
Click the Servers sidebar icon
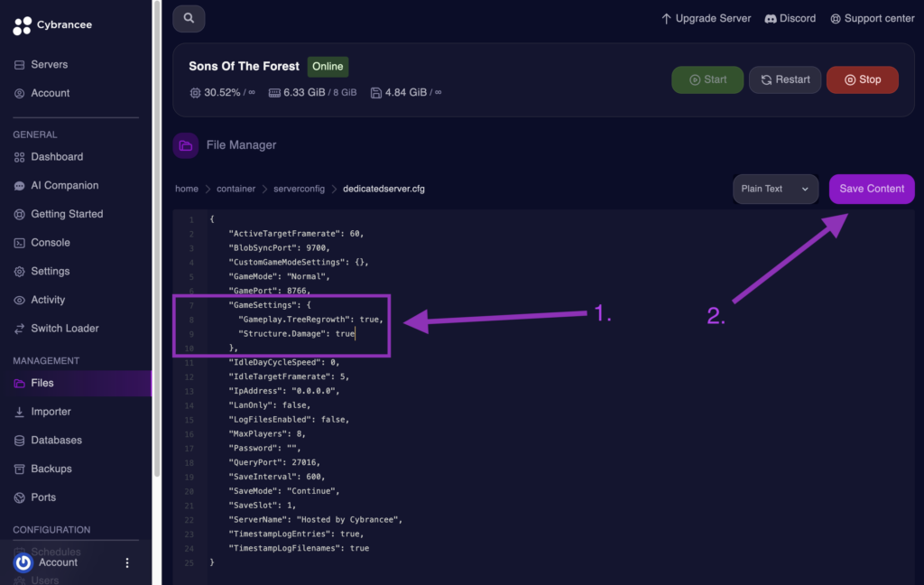(x=20, y=65)
